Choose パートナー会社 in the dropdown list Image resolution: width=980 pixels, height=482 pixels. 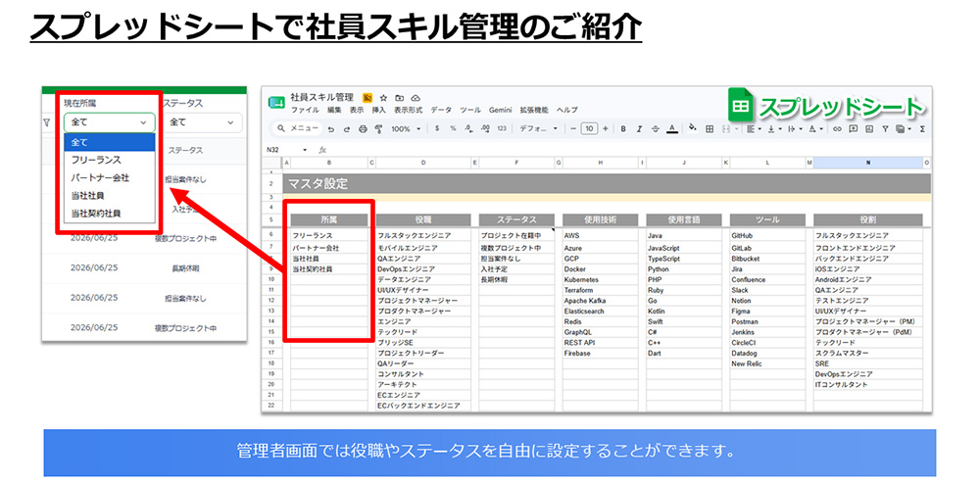[110, 177]
